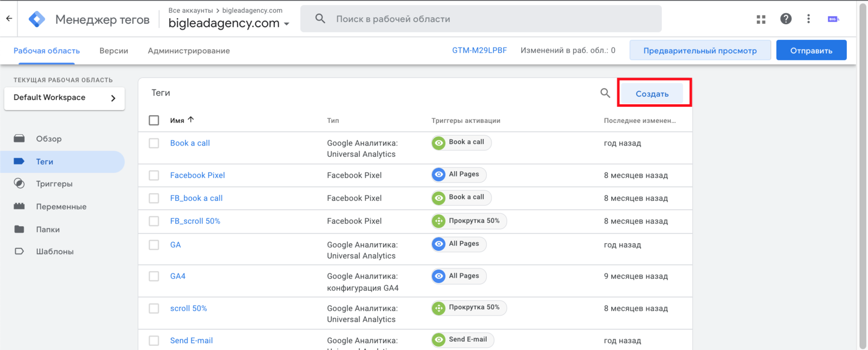Screen dimensions: 868x350
Task: Click the back arrow icon
Action: (9, 19)
